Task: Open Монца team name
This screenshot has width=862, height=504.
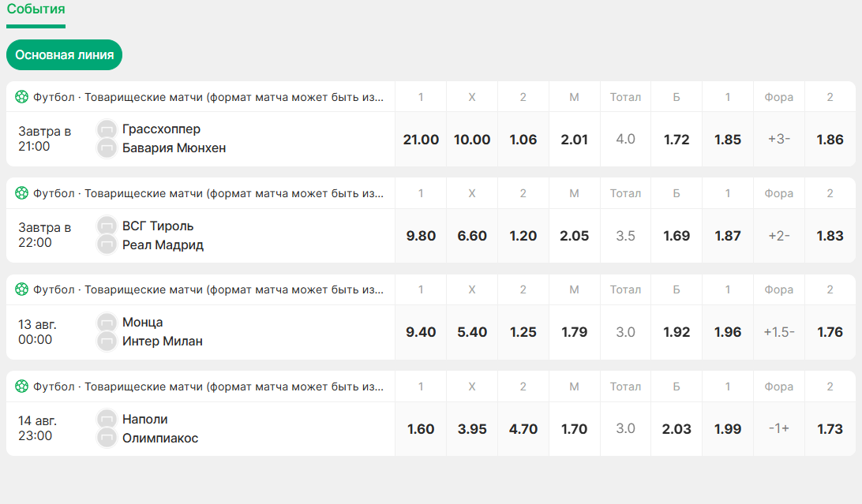Action: (142, 323)
